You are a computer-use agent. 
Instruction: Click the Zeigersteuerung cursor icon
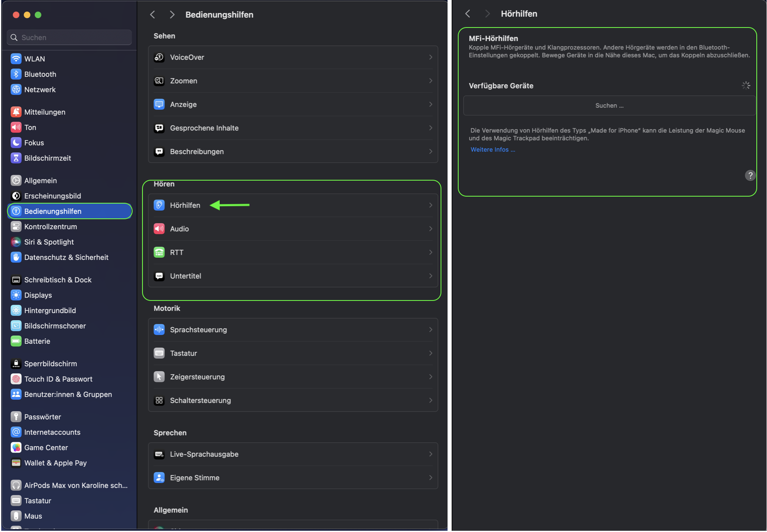tap(159, 377)
